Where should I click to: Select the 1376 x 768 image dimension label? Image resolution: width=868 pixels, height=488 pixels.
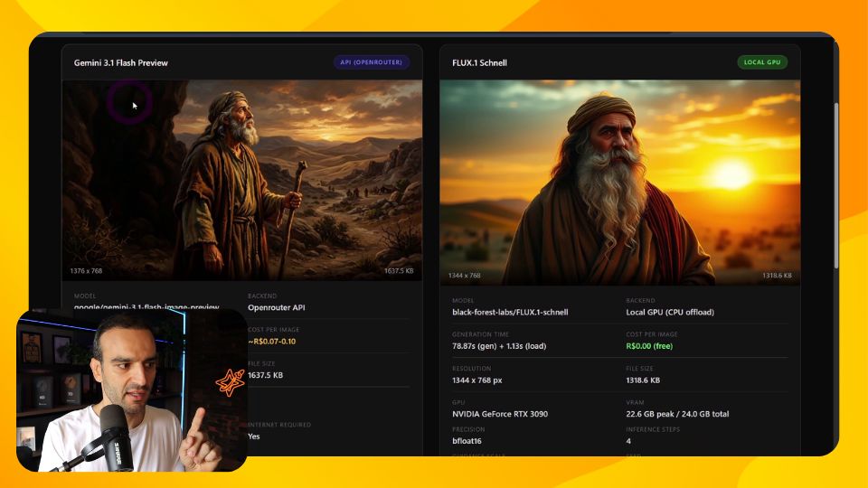pos(86,271)
